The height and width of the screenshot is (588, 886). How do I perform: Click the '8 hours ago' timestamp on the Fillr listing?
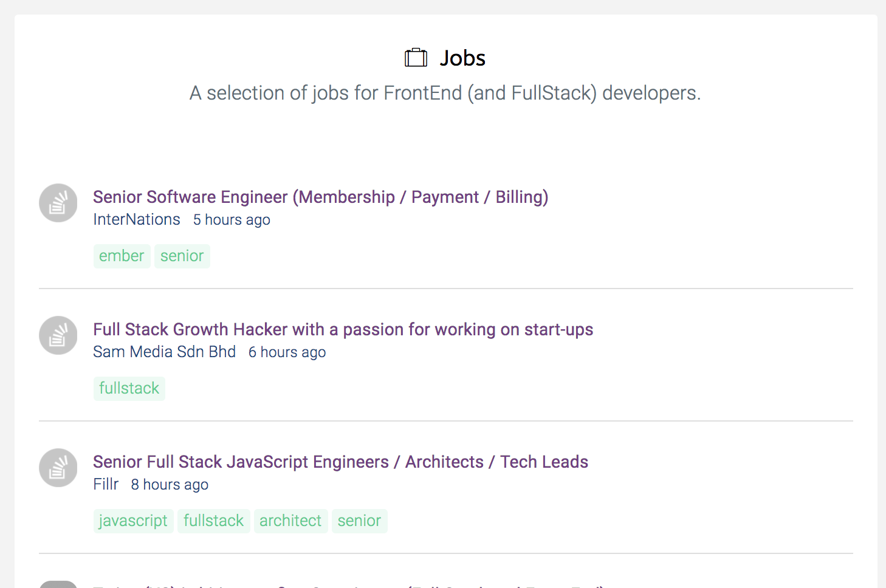(x=170, y=484)
